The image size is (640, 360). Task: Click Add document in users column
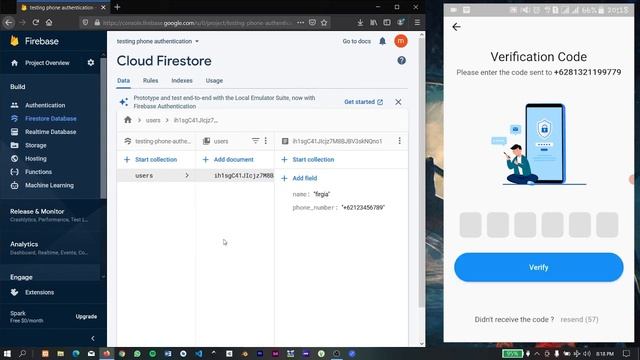[228, 160]
